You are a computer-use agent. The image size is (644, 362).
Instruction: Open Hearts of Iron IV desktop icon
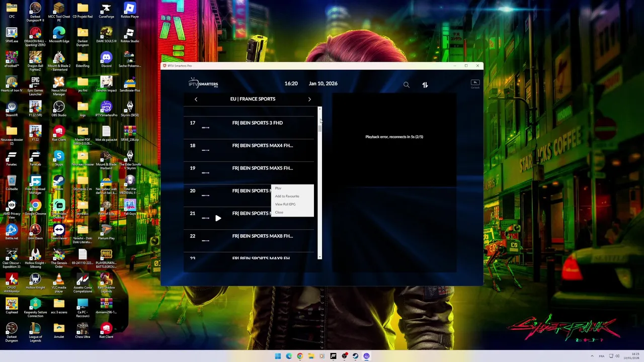pos(12,84)
